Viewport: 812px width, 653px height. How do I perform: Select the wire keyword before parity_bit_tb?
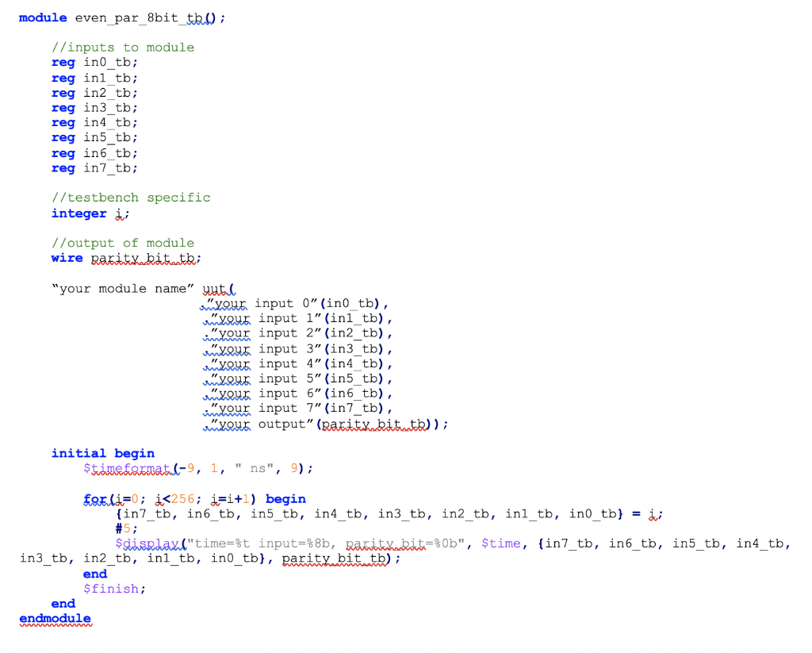click(67, 258)
